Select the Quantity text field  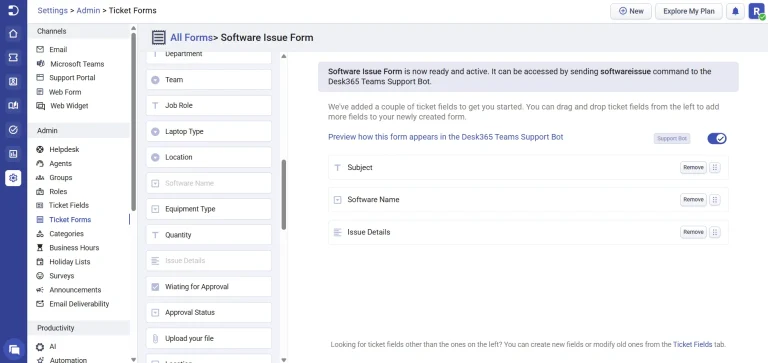209,235
